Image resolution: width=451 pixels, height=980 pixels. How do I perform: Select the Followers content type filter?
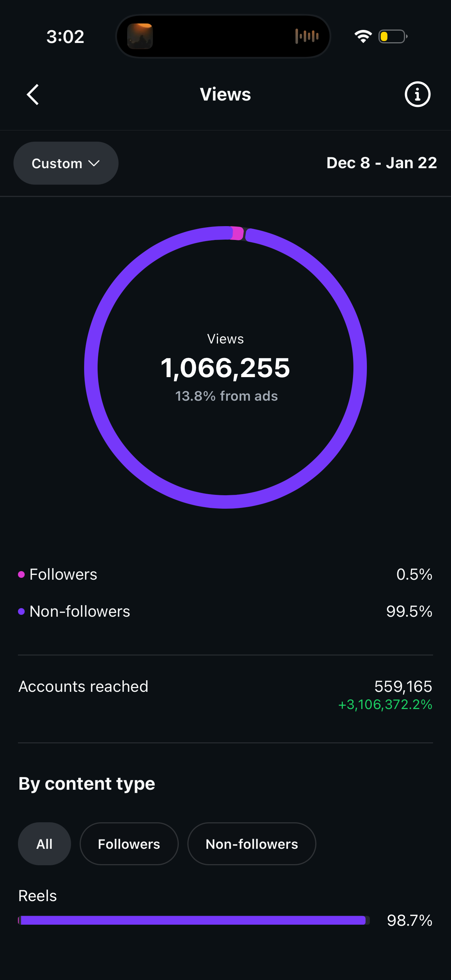point(129,844)
